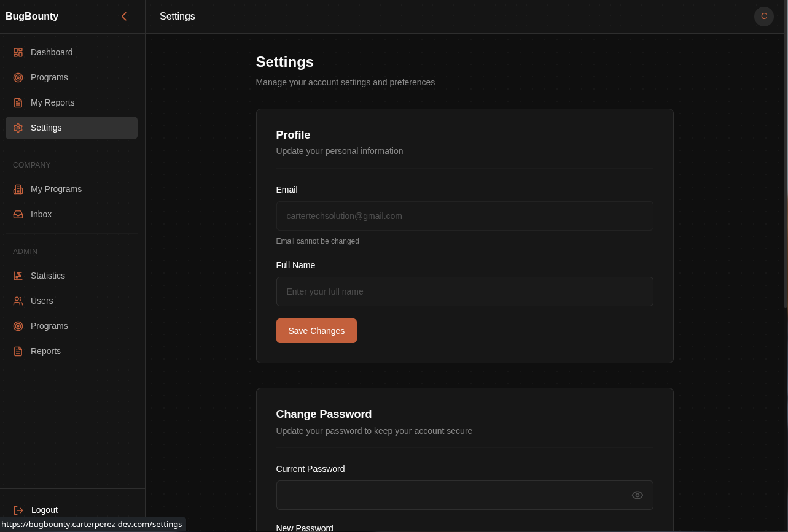Screen dimensions: 788x532
Task: Click the Users people icon
Action: [x=18, y=301]
